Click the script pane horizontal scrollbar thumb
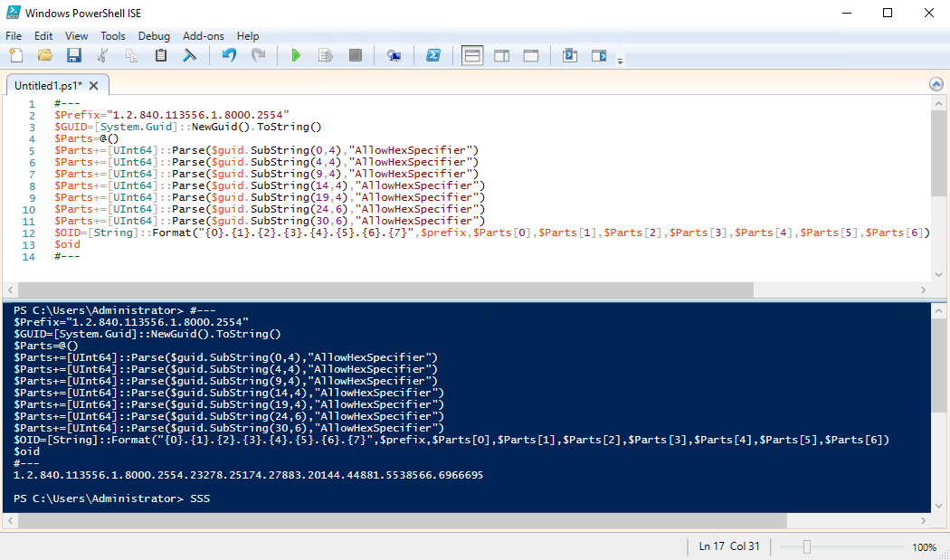Screen dimensions: 950x560 [386, 289]
